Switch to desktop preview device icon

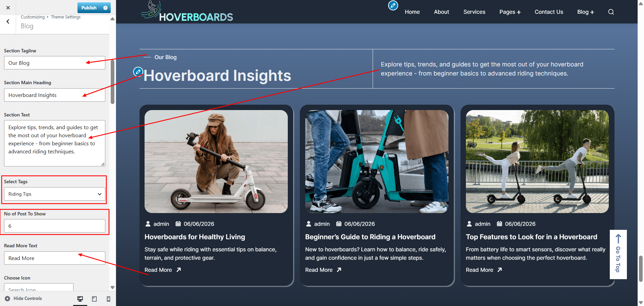[x=80, y=299]
